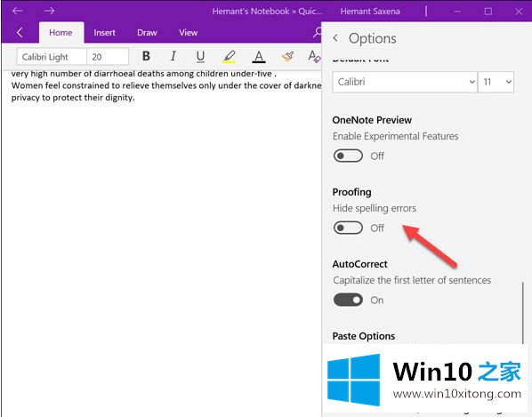Click the clear formatting icon
The image size is (532, 417).
[314, 56]
